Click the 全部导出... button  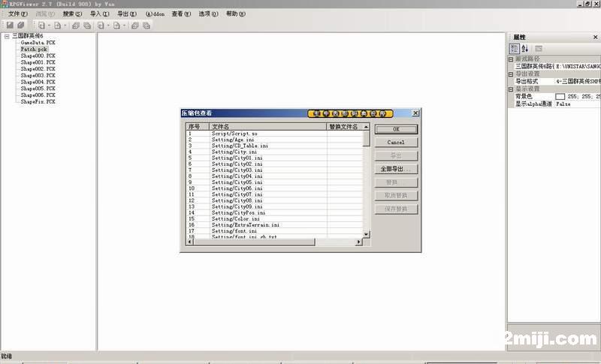397,169
